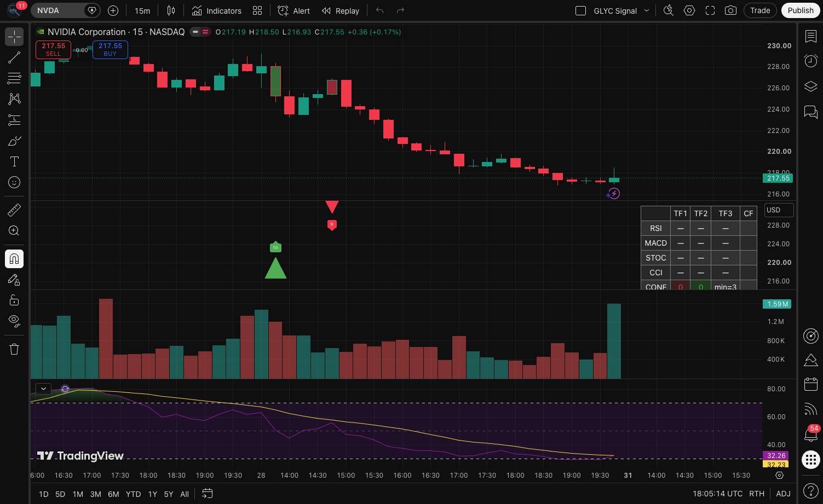
Task: Collapse the RSI pane legend chevron
Action: click(x=43, y=389)
